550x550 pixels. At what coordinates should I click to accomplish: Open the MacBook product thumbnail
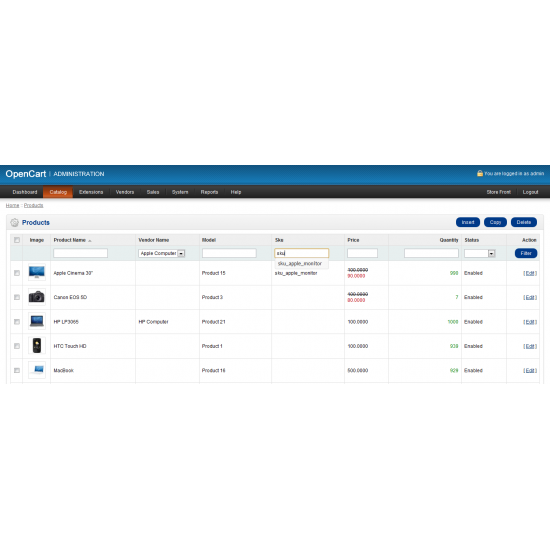pos(37,370)
